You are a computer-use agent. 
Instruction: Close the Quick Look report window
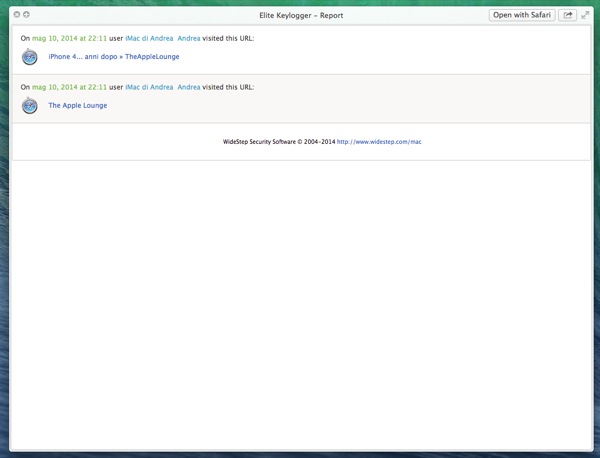(17, 15)
